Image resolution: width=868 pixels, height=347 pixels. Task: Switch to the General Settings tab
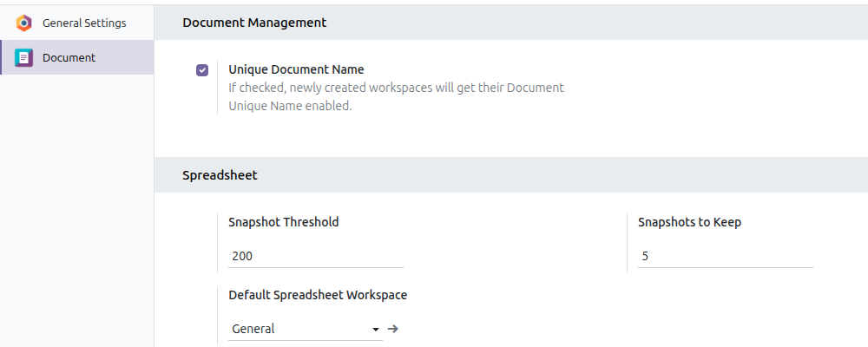click(x=77, y=23)
